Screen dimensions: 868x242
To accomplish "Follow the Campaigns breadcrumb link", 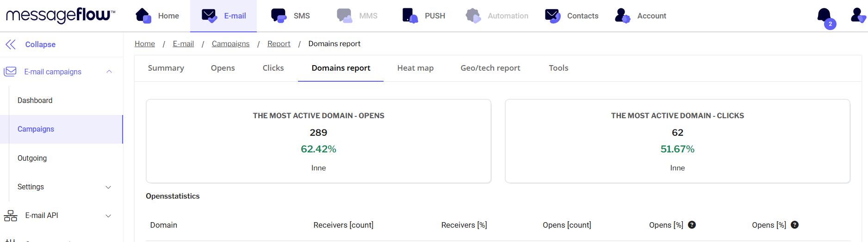I will coord(230,44).
